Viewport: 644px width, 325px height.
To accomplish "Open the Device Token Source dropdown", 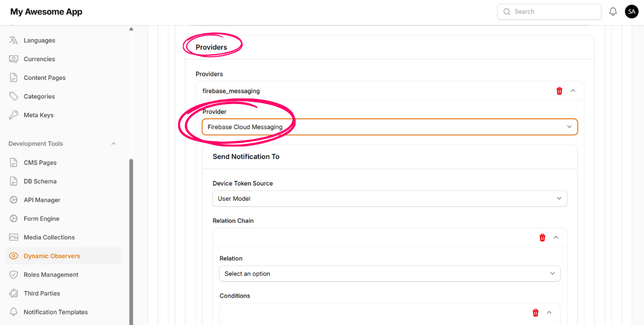I will click(389, 199).
